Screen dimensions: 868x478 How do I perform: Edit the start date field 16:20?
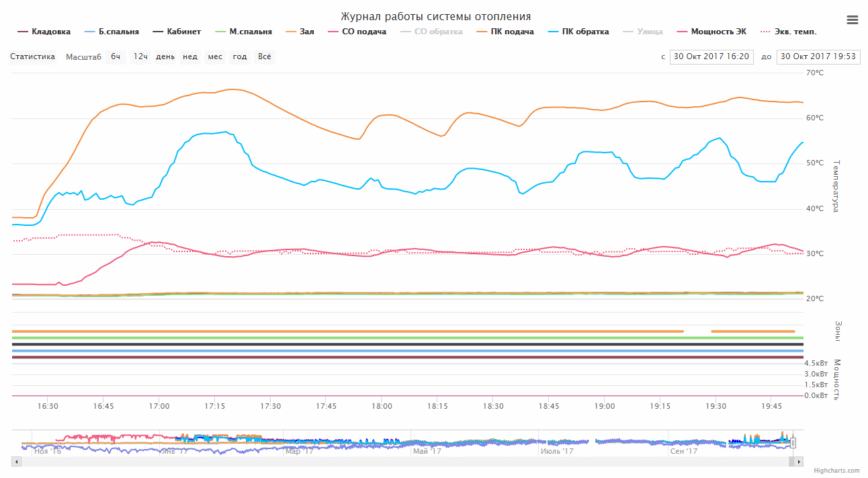[x=711, y=56]
